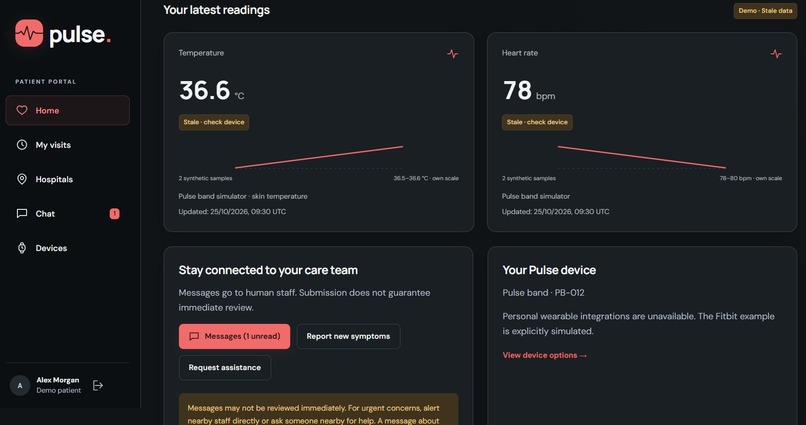Click Stay connected to your care team heading

(x=268, y=270)
